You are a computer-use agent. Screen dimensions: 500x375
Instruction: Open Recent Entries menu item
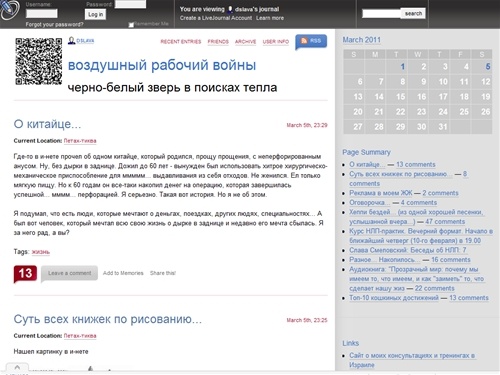point(181,42)
